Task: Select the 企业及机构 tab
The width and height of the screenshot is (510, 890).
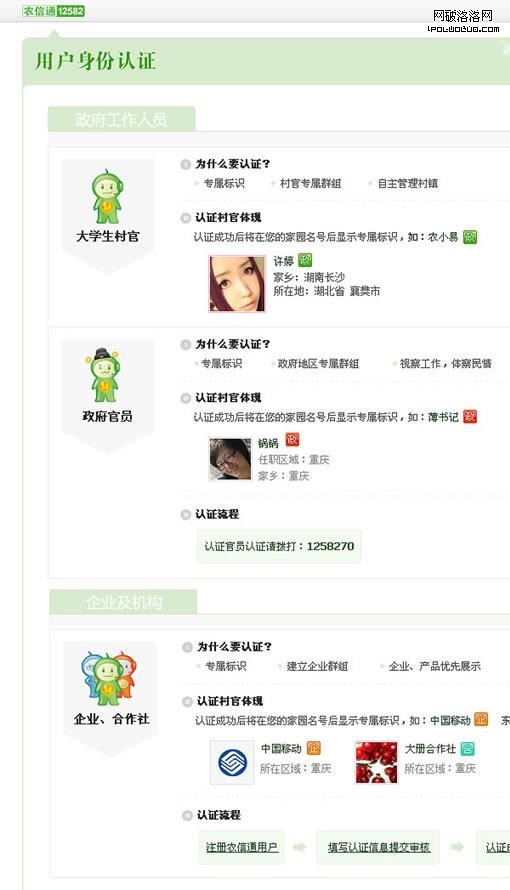Action: [x=123, y=602]
